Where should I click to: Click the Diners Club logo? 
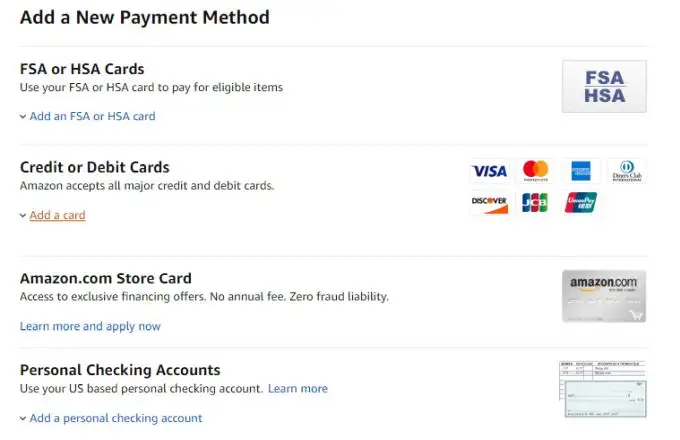point(626,171)
